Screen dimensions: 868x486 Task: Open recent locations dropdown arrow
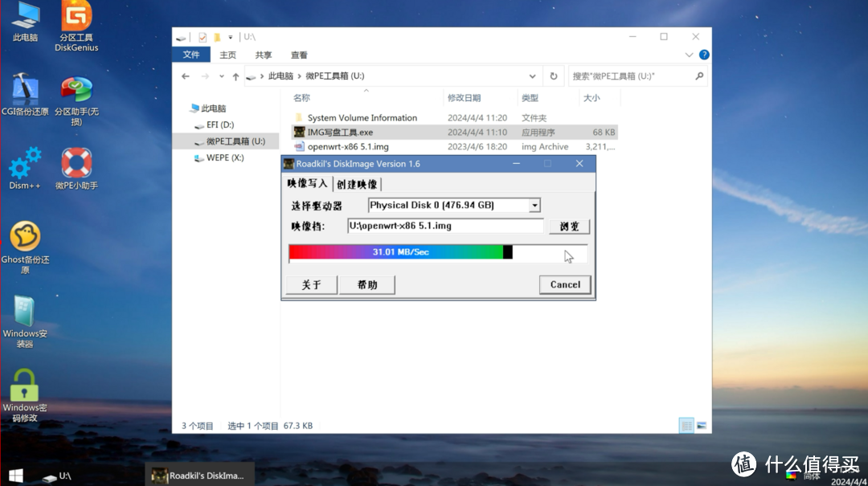tap(222, 76)
